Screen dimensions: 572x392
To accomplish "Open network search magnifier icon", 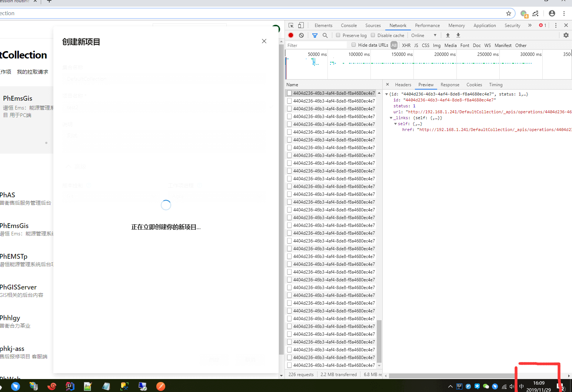I will pos(325,35).
